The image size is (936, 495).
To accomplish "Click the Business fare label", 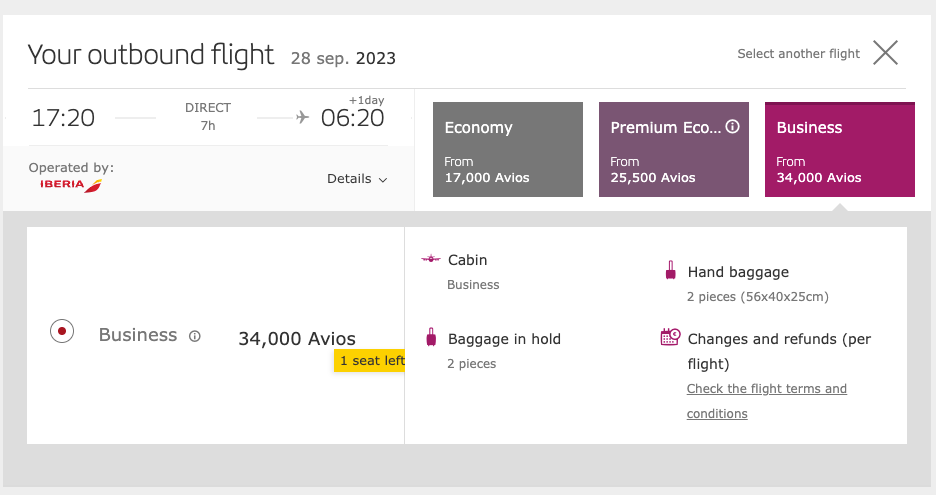I will coord(138,335).
